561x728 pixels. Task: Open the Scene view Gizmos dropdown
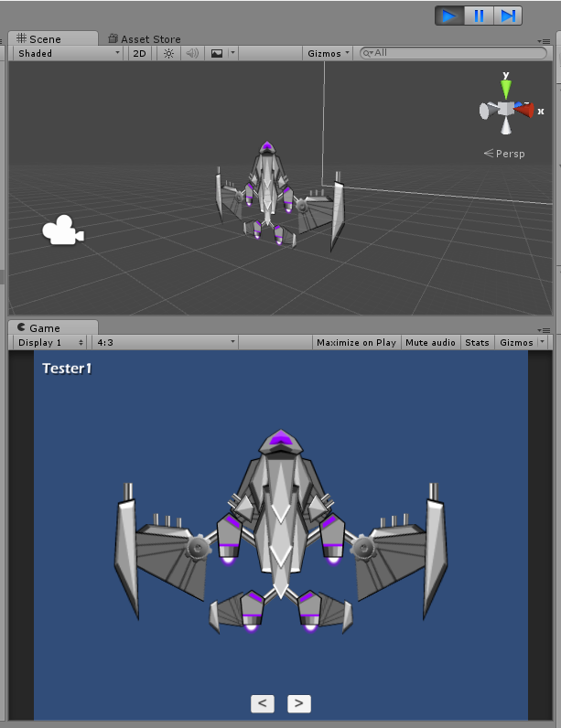328,53
